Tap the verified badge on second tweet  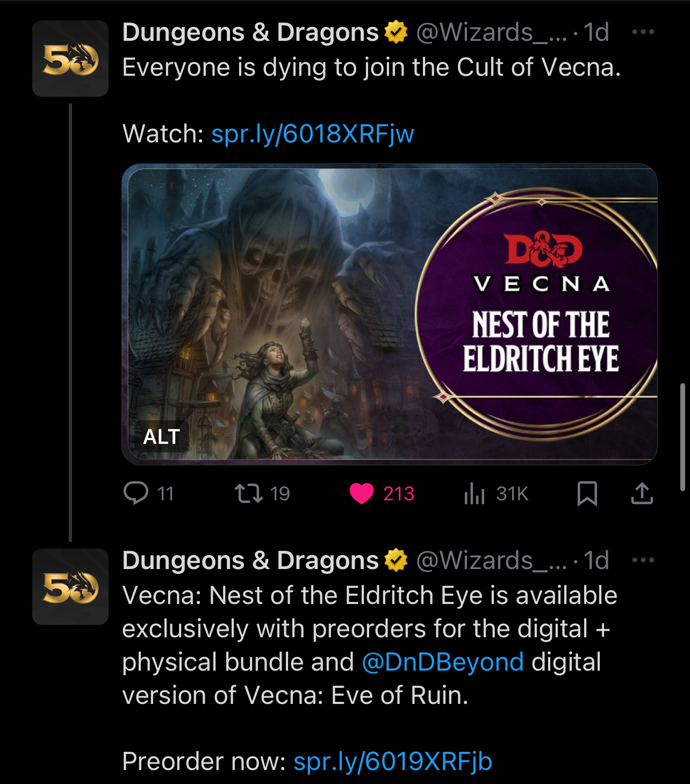click(396, 560)
